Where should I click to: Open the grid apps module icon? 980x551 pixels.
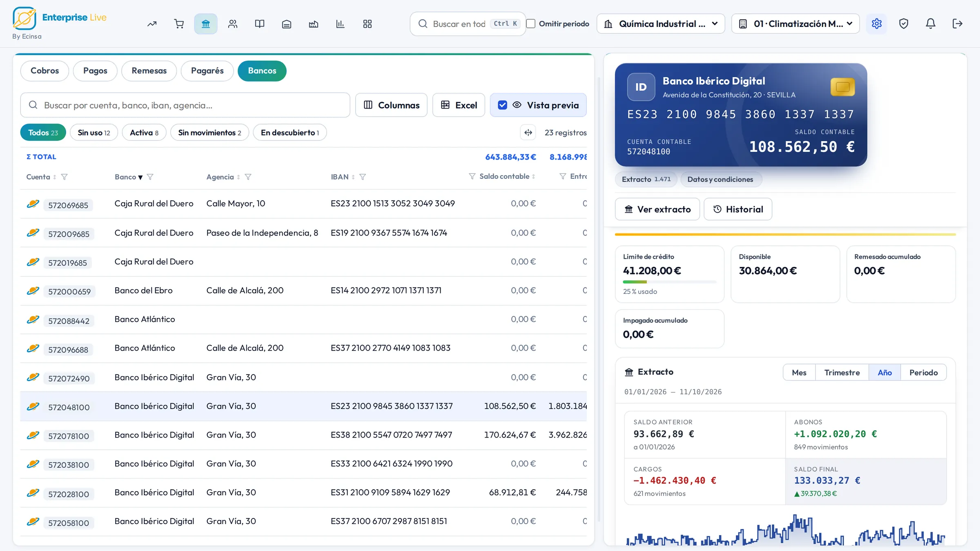point(367,24)
